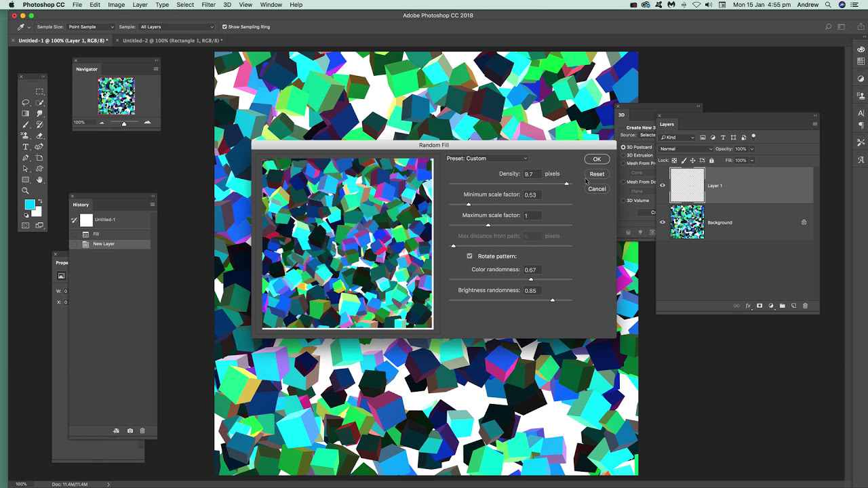868x488 pixels.
Task: Collapse the Navigator panel with double-arrow
Action: [155, 60]
